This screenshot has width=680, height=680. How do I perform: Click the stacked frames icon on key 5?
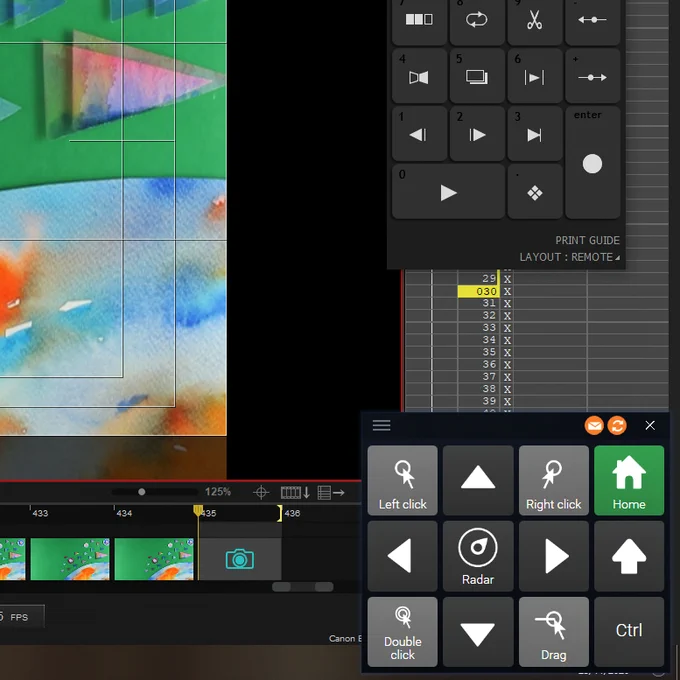coord(477,77)
